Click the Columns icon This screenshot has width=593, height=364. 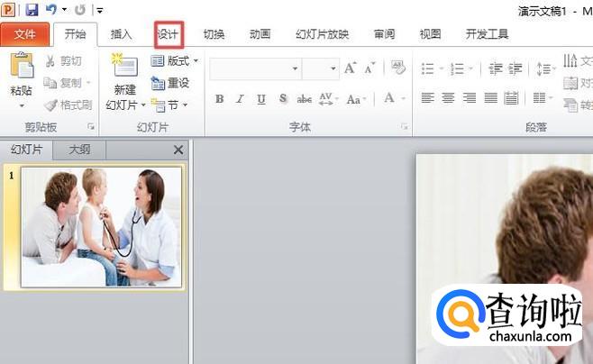tap(539, 98)
